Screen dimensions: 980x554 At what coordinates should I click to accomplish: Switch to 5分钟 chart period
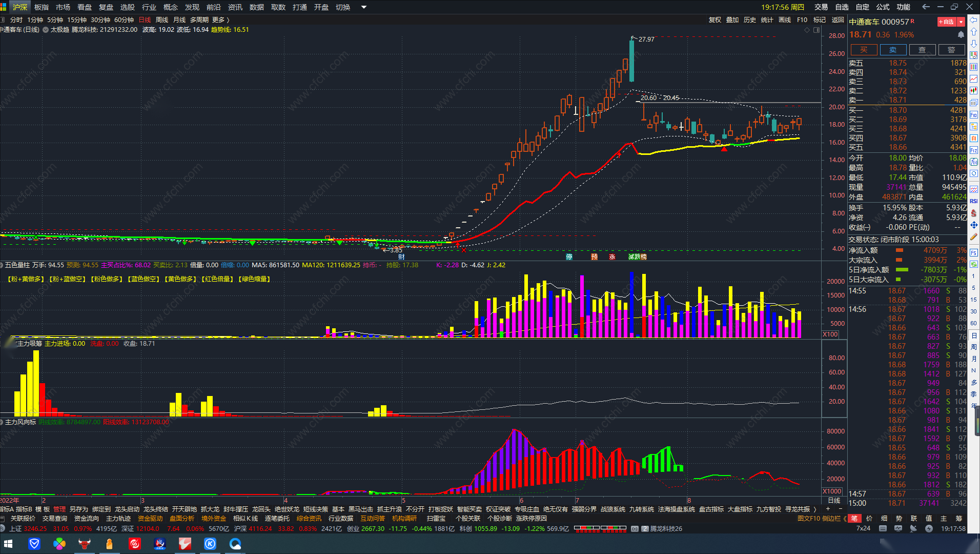coord(55,20)
